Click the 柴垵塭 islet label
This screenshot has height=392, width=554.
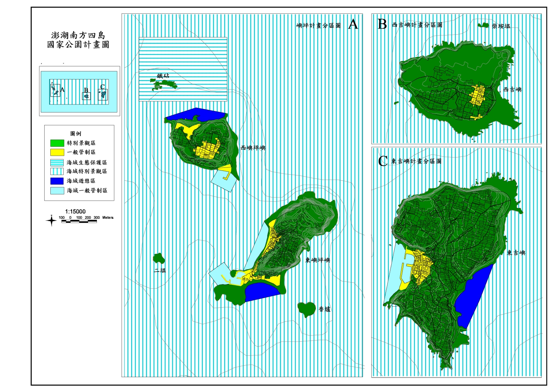(x=501, y=26)
